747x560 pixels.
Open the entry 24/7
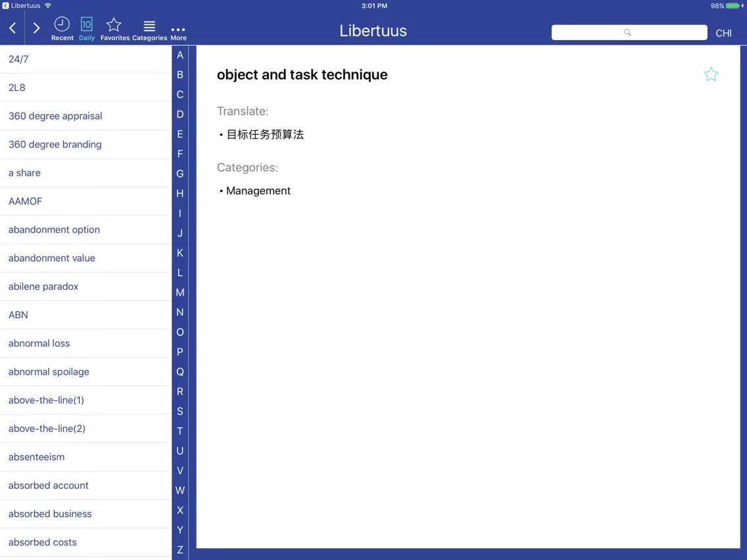coord(85,59)
